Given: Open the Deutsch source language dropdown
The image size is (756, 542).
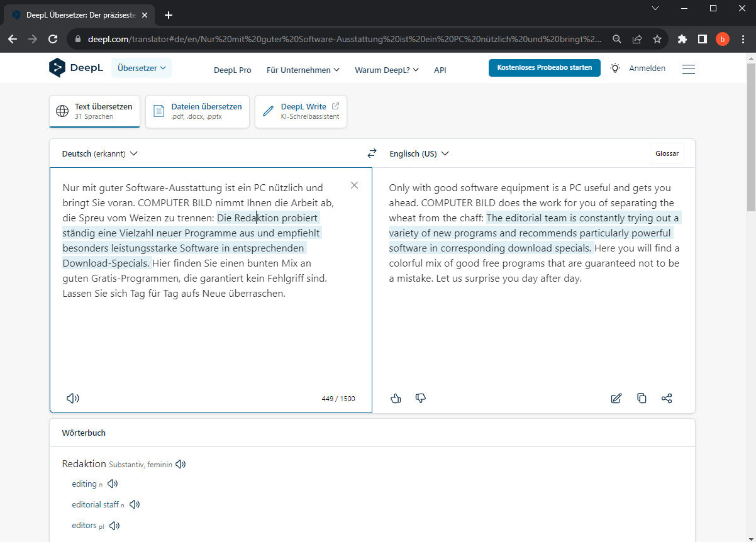Looking at the screenshot, I should point(99,153).
